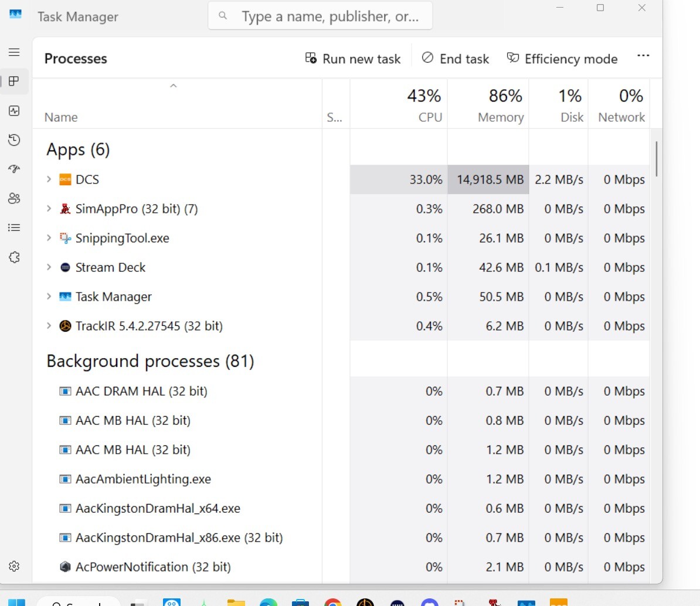
Task: Click the Task Manager logo in title bar
Action: (16, 15)
